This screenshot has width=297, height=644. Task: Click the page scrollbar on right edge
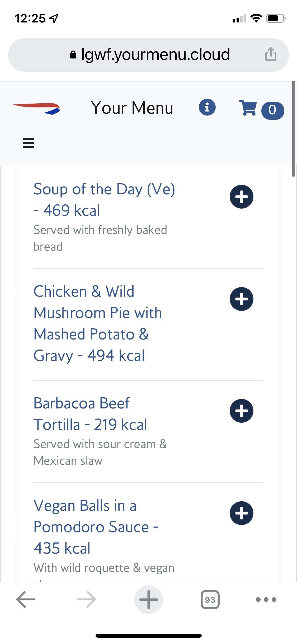(293, 130)
